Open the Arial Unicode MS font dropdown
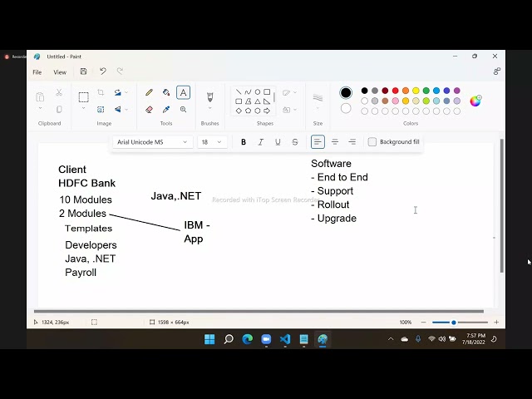 coord(152,142)
